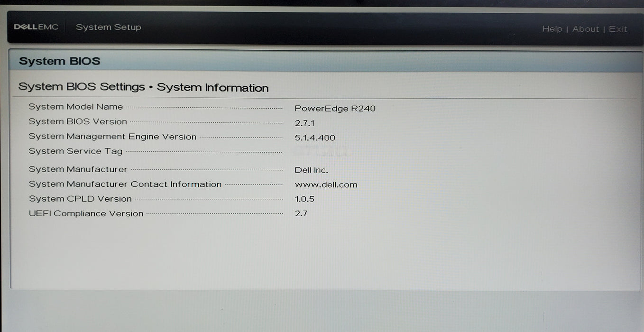
Task: Click the PowerEdge R240 value
Action: point(335,108)
